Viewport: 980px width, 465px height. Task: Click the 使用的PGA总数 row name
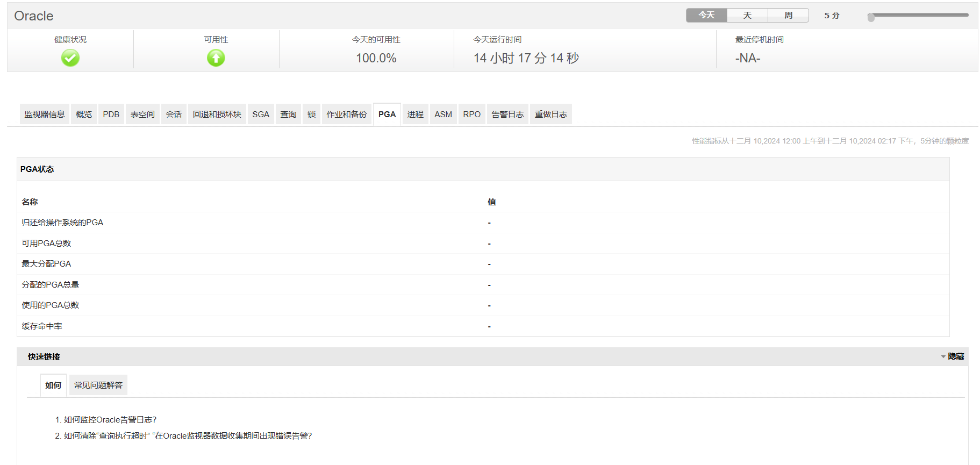pyautogui.click(x=51, y=305)
